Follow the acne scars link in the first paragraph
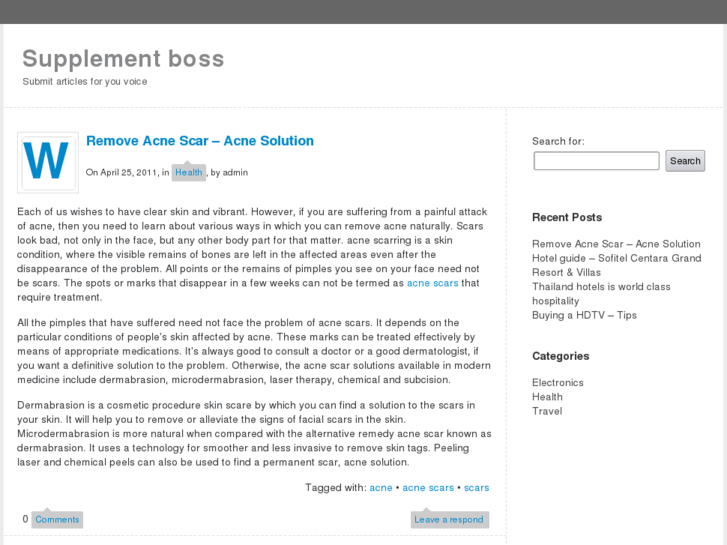This screenshot has height=545, width=727. pyautogui.click(x=432, y=283)
